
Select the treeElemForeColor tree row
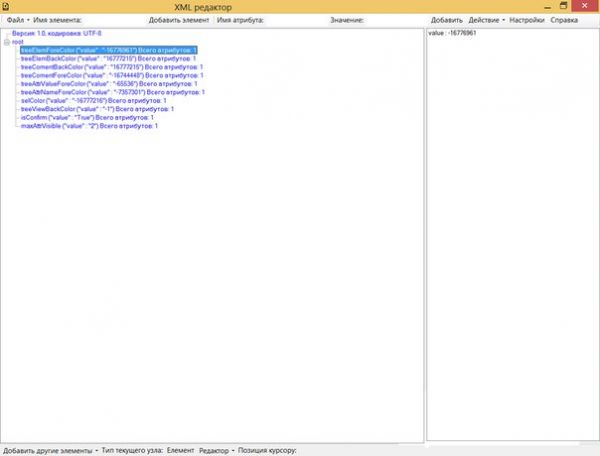109,50
